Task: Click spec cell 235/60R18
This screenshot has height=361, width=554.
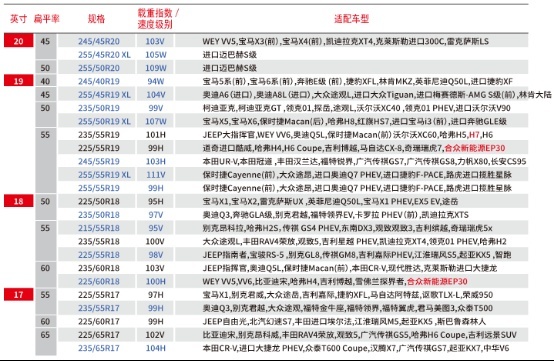Action: (x=99, y=268)
